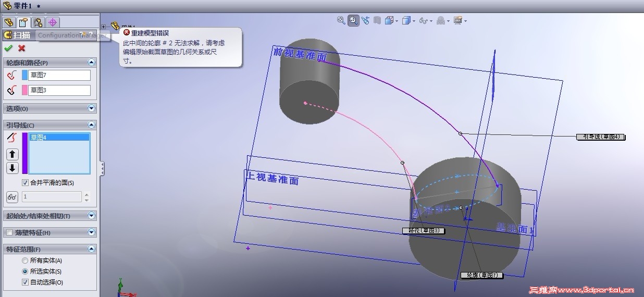
Task: Switch to the PropertyManager tab
Action: coord(23,22)
